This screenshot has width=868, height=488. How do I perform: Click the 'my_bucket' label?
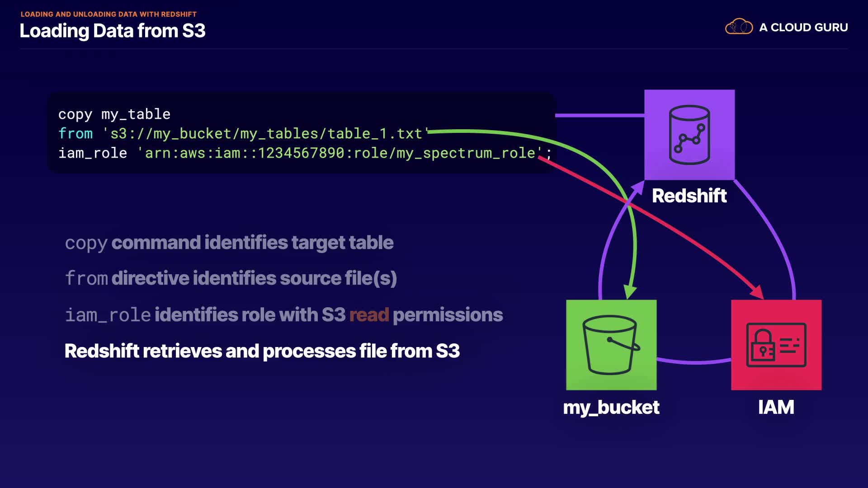point(611,407)
